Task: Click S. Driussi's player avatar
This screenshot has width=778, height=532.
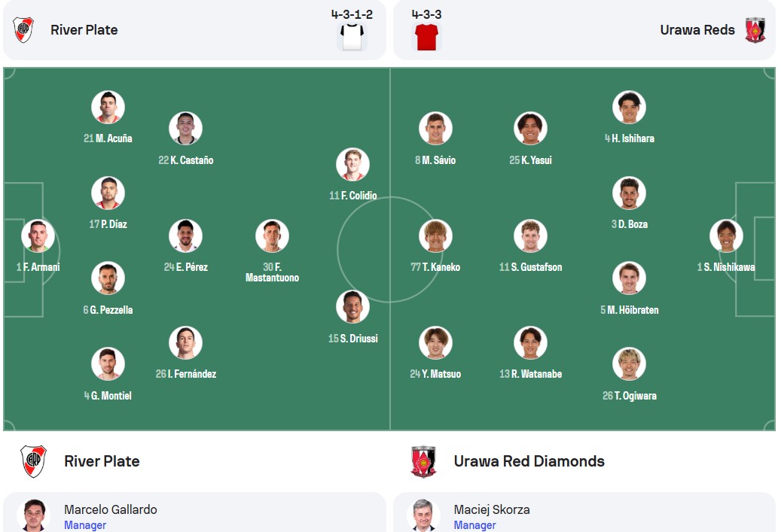Action: pos(352,307)
